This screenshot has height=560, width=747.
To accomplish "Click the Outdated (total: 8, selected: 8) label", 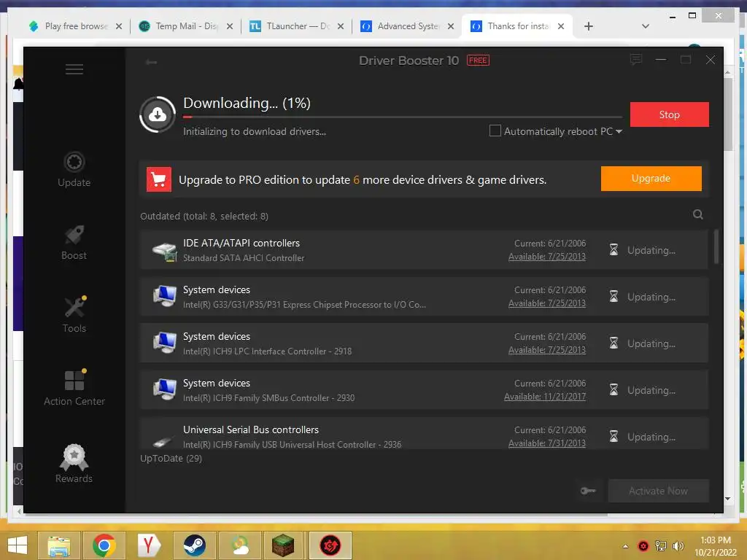I will point(204,216).
